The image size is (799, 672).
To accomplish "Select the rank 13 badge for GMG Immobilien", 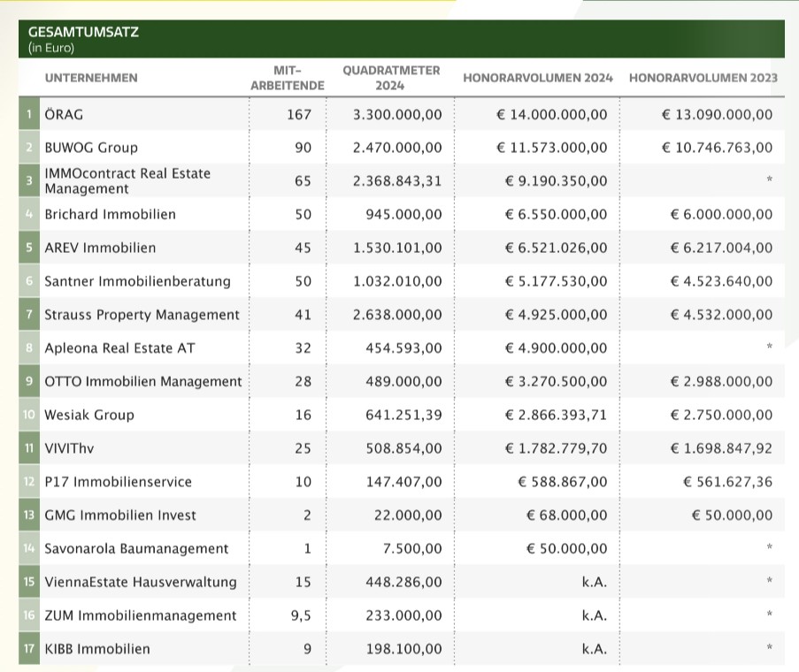I will [x=29, y=515].
